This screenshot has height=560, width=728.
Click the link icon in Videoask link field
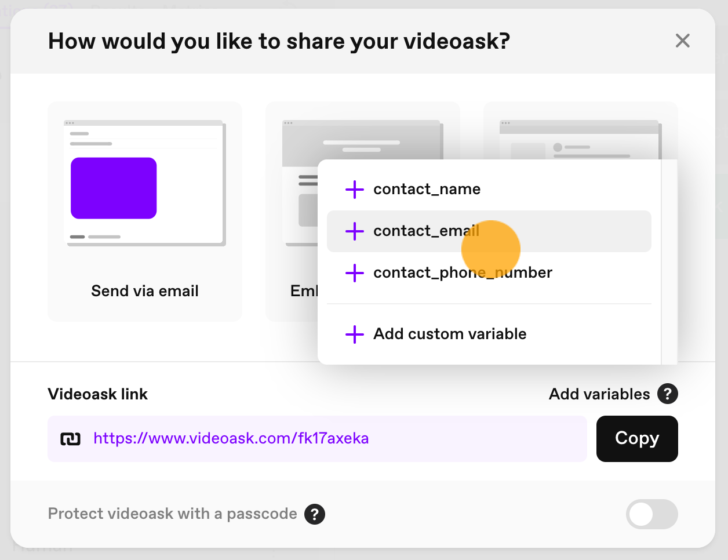tap(71, 439)
